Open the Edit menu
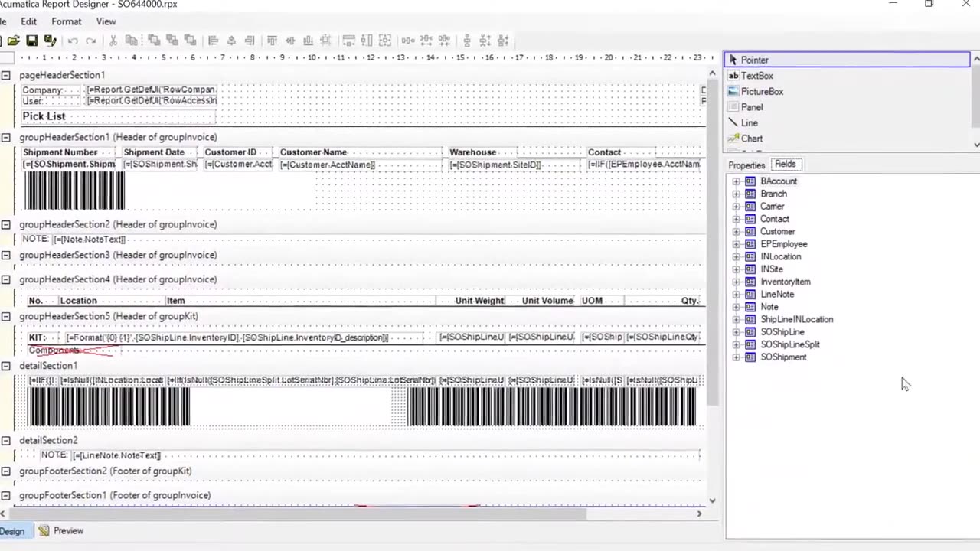Screen dimensions: 980x551 coord(28,21)
